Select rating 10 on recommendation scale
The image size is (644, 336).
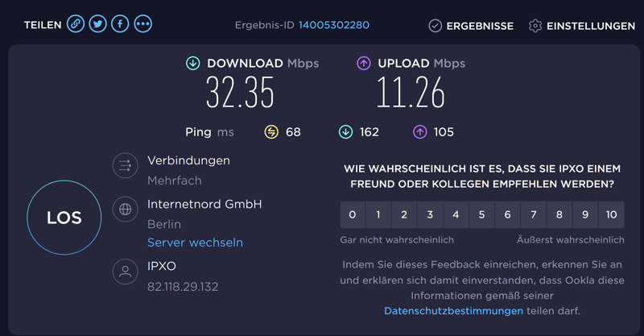[611, 214]
